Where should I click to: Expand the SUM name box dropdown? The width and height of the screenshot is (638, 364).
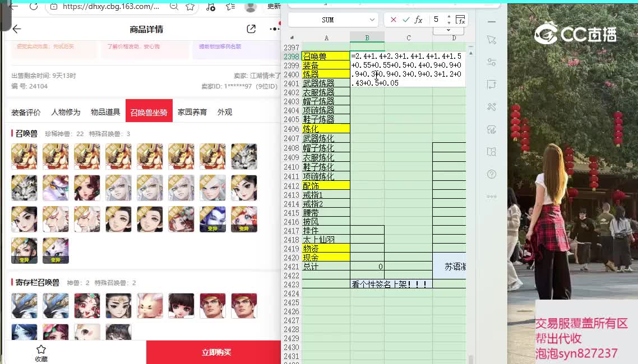(x=372, y=20)
